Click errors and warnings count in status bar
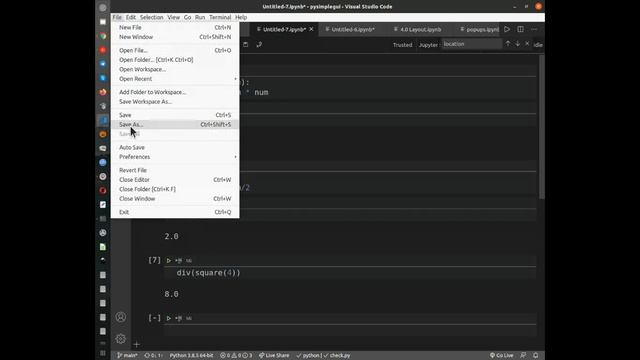Screen dimensions: 640x360 tap(236, 356)
